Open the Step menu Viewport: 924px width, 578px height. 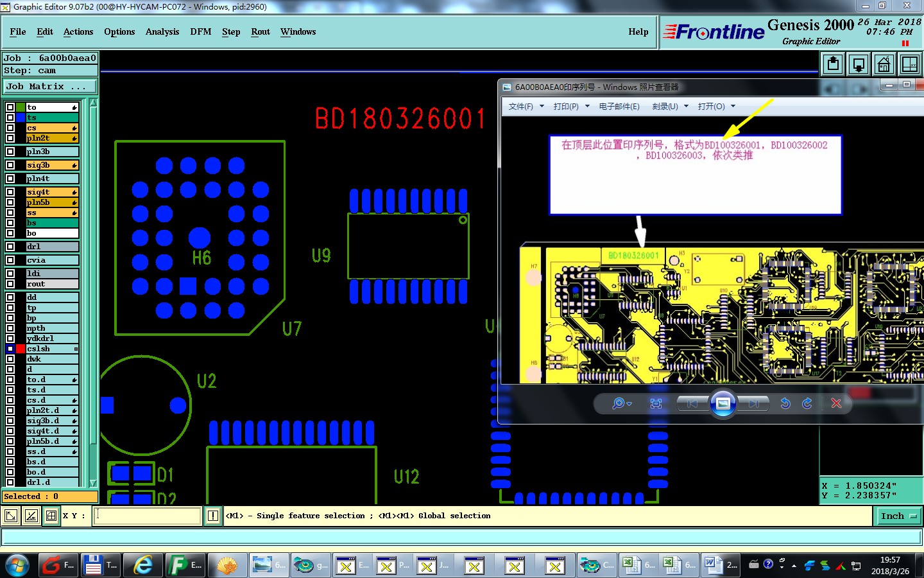[231, 31]
